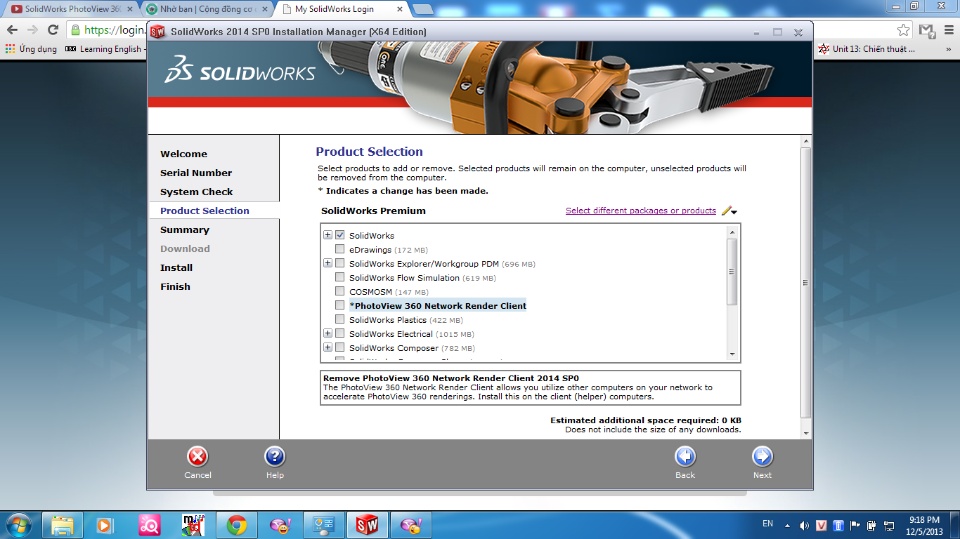Uncheck the SolidWorks product checkbox
This screenshot has height=539, width=960.
tap(340, 235)
